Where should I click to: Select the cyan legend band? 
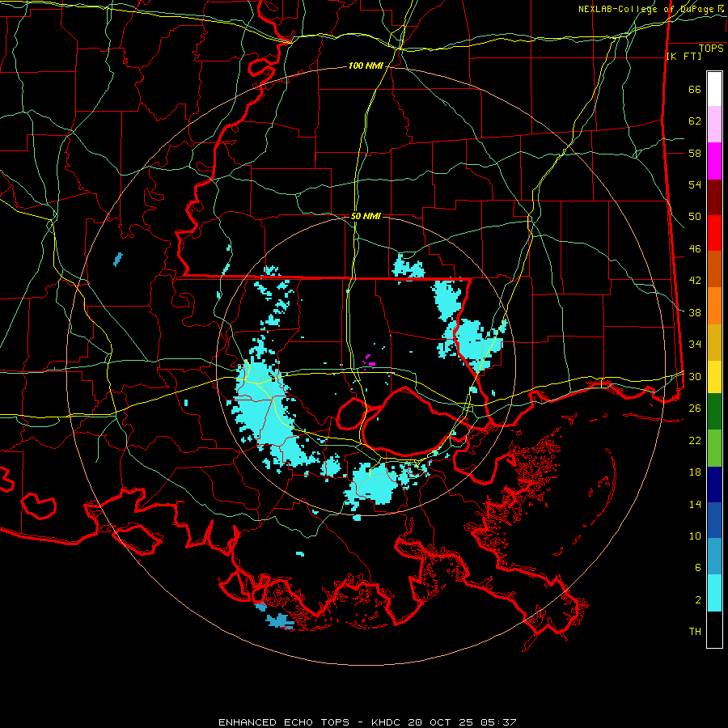[714, 593]
